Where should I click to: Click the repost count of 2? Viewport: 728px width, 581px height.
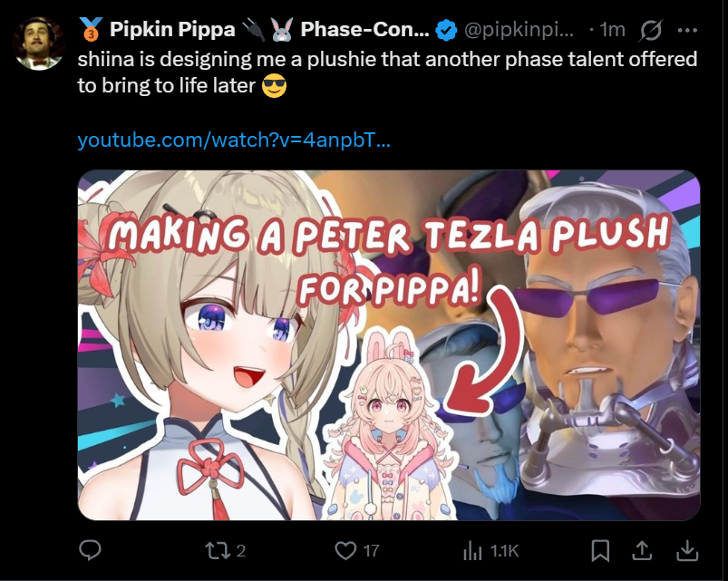point(241,551)
